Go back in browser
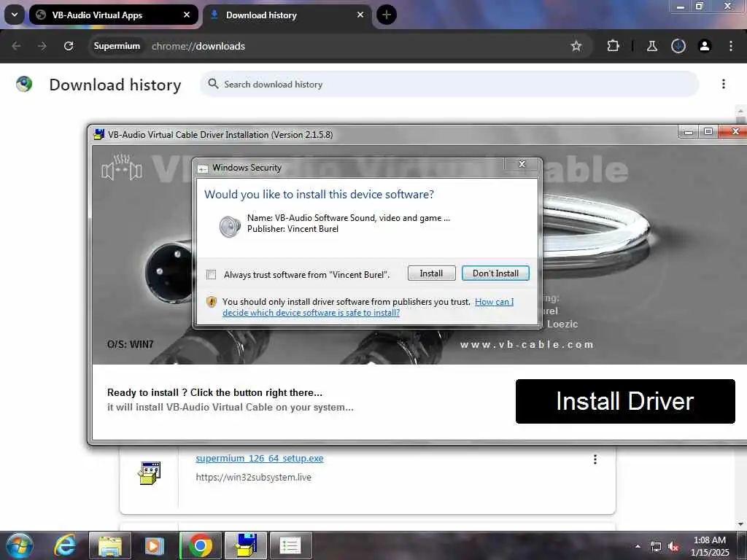 point(16,46)
